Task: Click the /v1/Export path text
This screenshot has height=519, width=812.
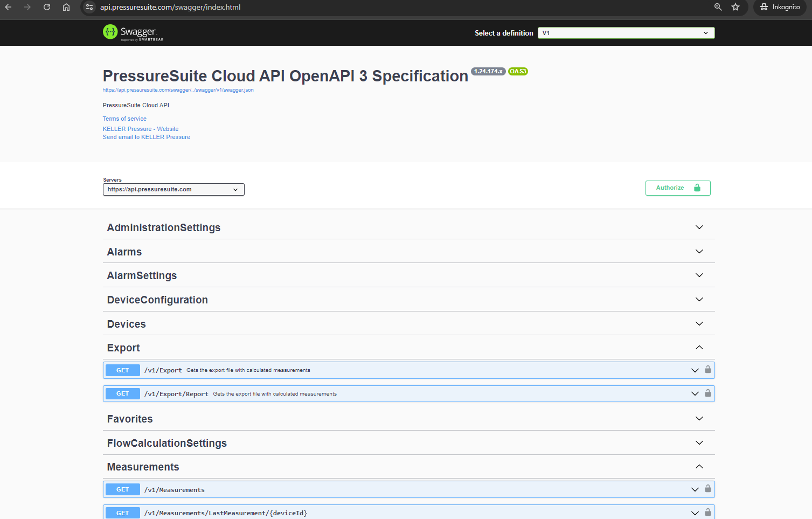Action: (x=163, y=370)
